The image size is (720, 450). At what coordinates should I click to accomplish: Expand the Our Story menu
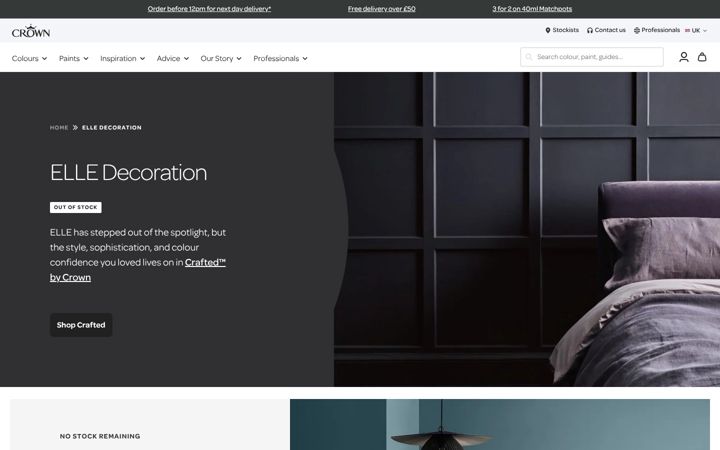point(221,58)
